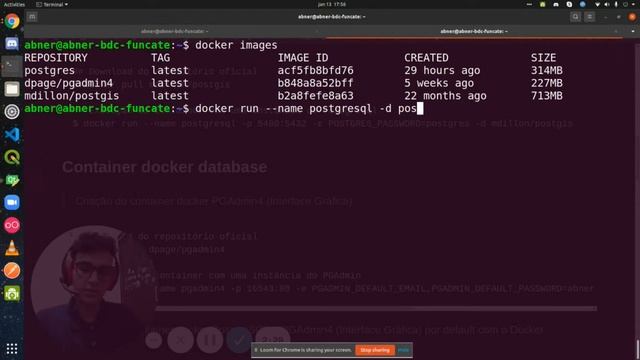Click Hide link in sharing bar
The image size is (640, 360).
tap(403, 350)
